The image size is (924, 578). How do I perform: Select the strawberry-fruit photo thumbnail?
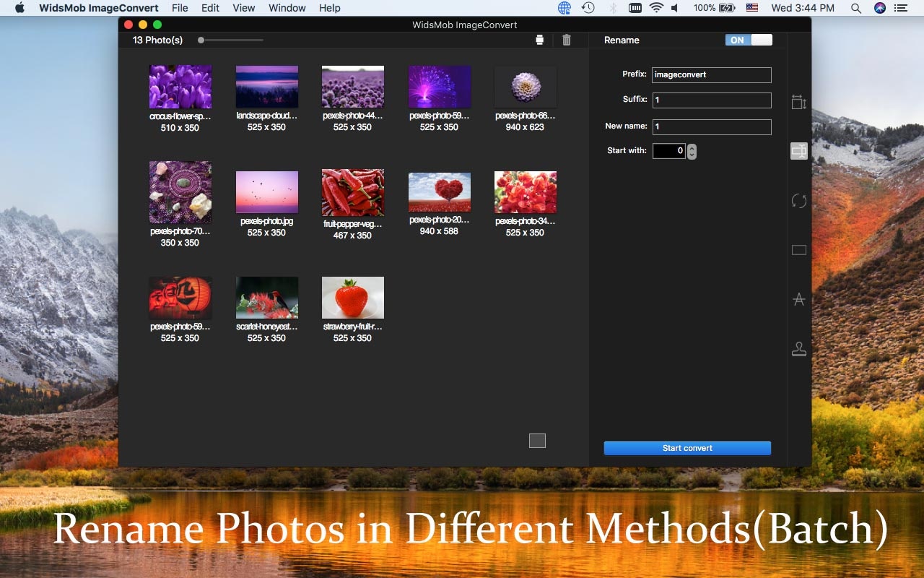click(352, 296)
